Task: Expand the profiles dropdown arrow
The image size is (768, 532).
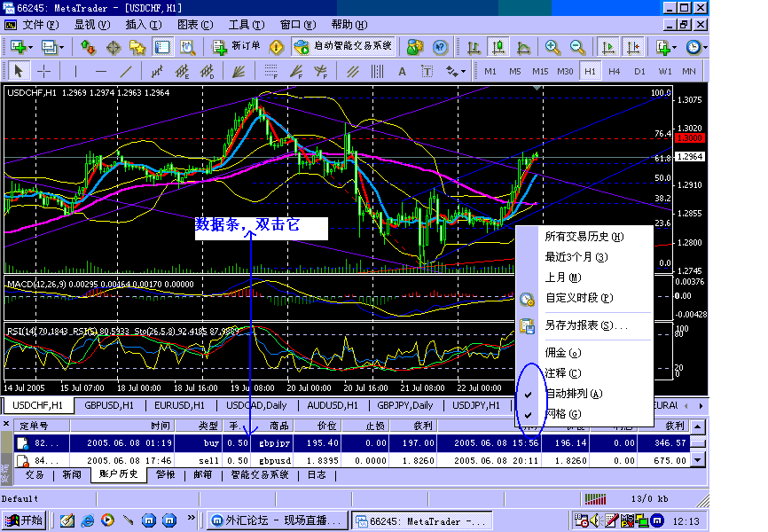Action: click(x=59, y=47)
